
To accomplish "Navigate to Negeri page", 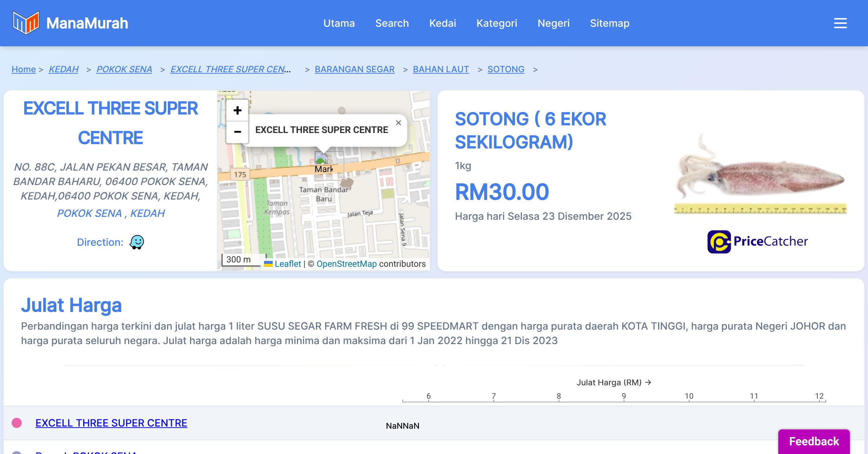I will (553, 23).
